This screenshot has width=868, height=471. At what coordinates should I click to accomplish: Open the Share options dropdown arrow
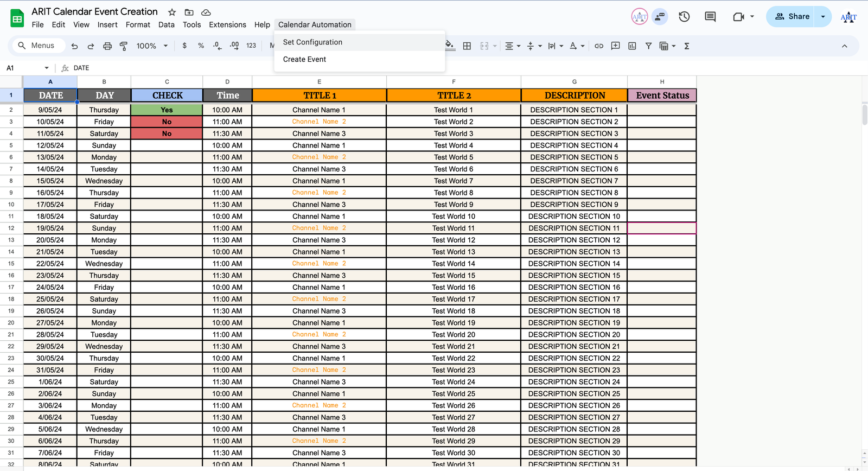coord(824,16)
